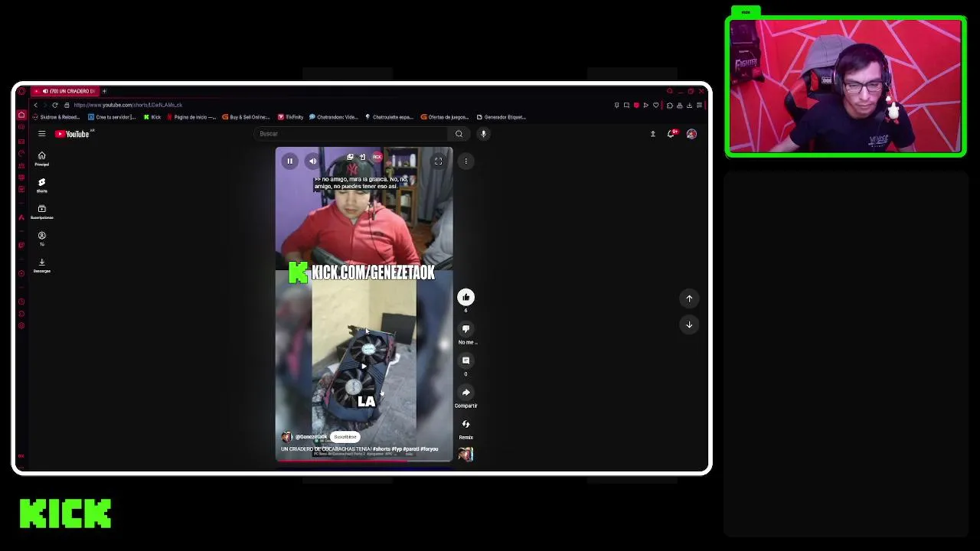This screenshot has height=551, width=980.
Task: Open the browser tab search icon
Action: (669, 91)
